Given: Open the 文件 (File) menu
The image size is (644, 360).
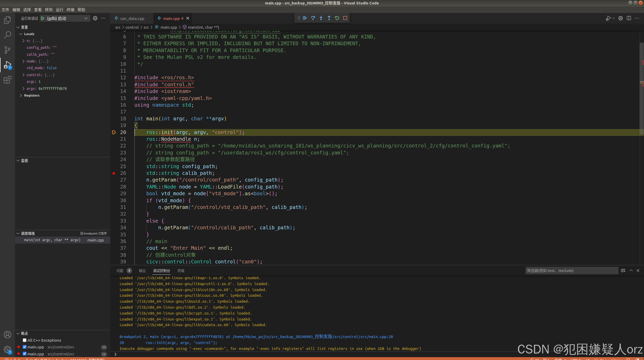Looking at the screenshot, I should tap(5, 10).
